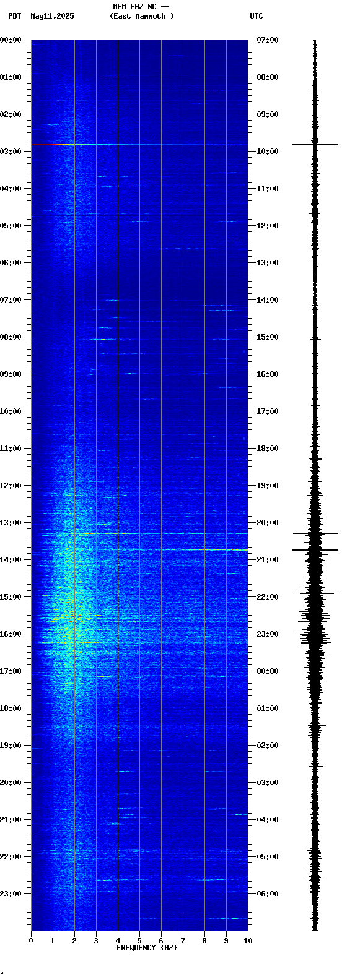Pick the 16:00 label on UTC axis
This screenshot has height=980, width=342.
pos(268,374)
